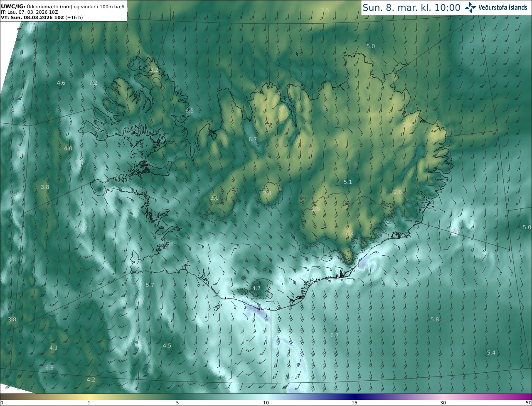Screen dimensions: 532x406
Task: Click the 6.9 precipitation value on the map
Action: [x=49, y=368]
